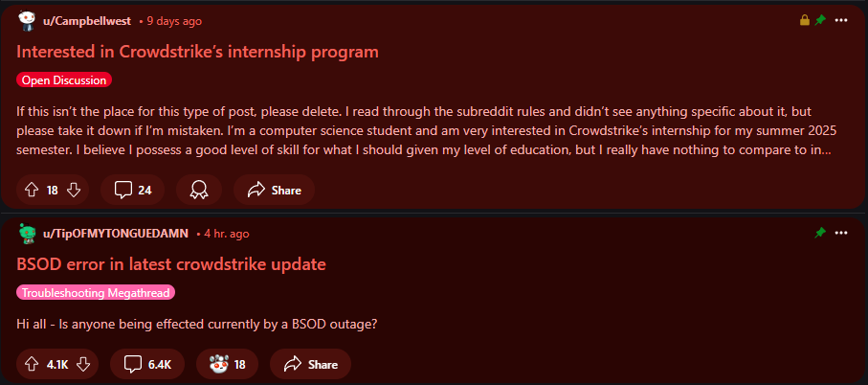Downvote the BSOD error post
This screenshot has width=868, height=385.
click(x=83, y=364)
